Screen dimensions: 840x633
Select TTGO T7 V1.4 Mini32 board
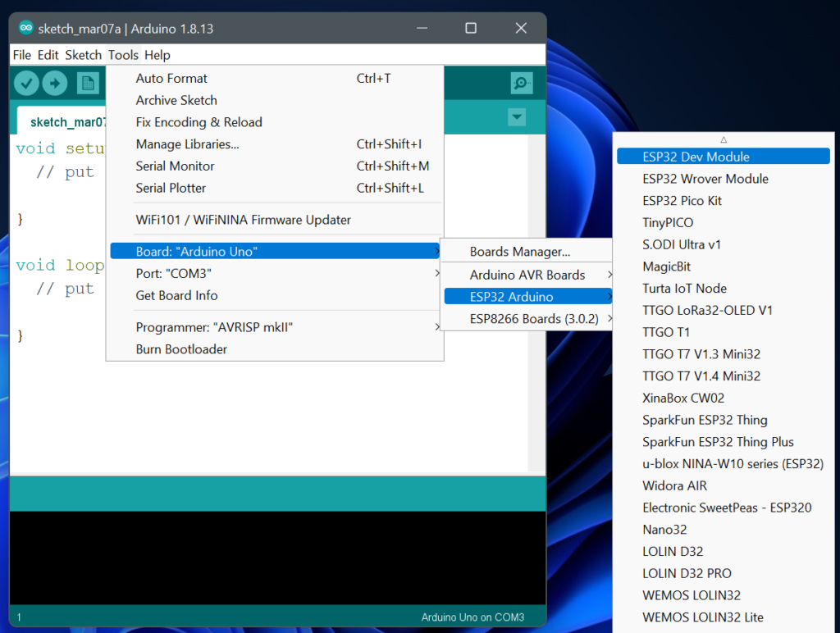tap(724, 376)
